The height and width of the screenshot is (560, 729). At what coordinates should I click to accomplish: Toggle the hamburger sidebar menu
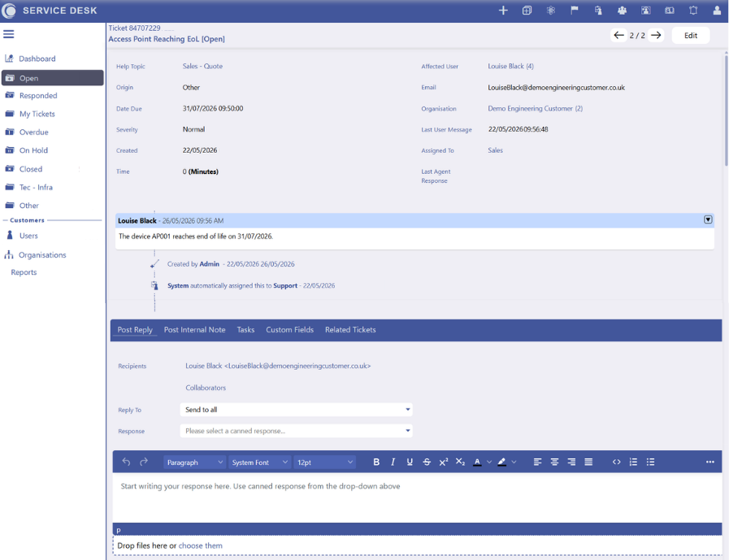(8, 34)
